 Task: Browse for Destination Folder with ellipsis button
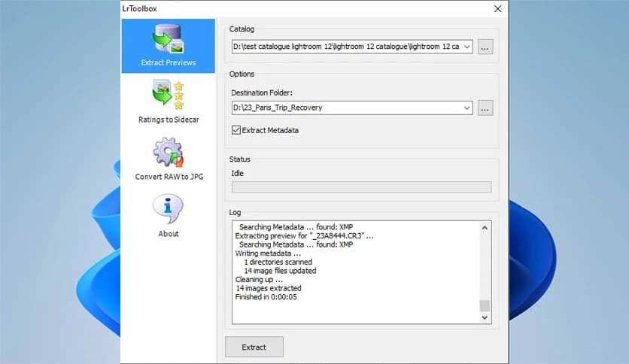coord(485,108)
